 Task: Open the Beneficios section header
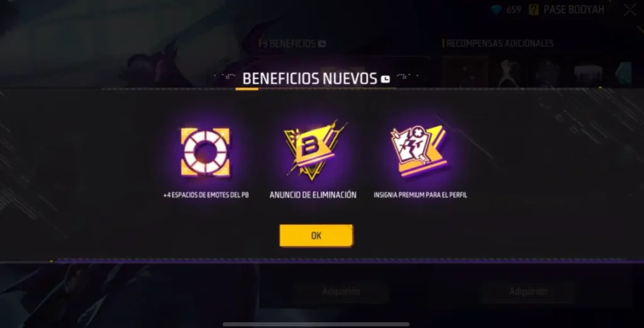click(x=288, y=43)
